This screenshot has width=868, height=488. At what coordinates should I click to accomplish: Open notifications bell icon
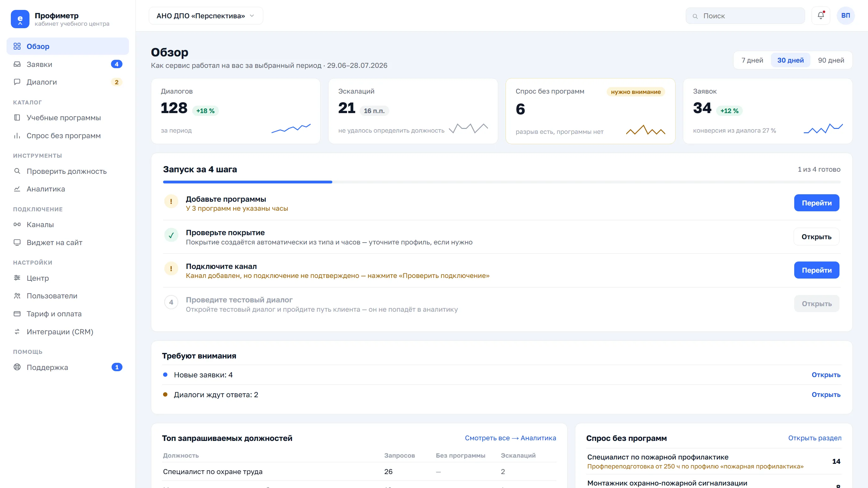pyautogui.click(x=821, y=15)
